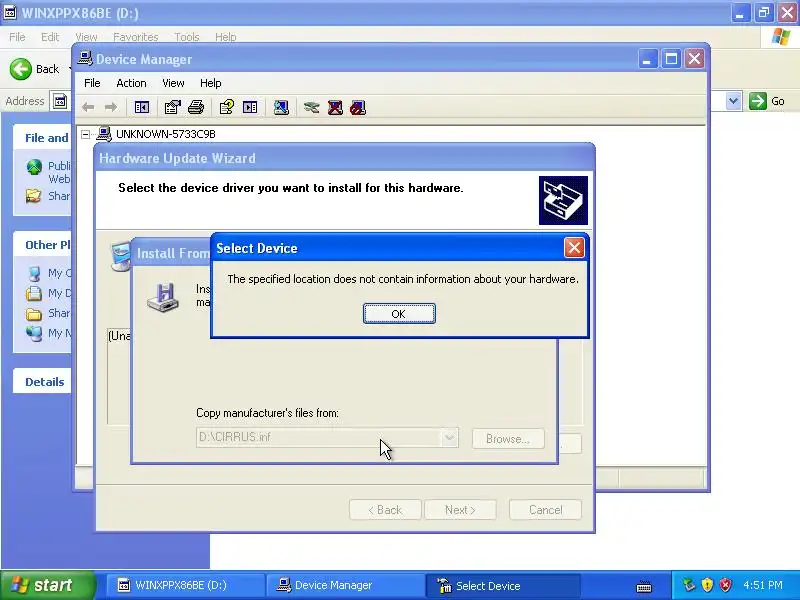The image size is (800, 600).
Task: Click the Go button in Explorer address bar
Action: [767, 101]
